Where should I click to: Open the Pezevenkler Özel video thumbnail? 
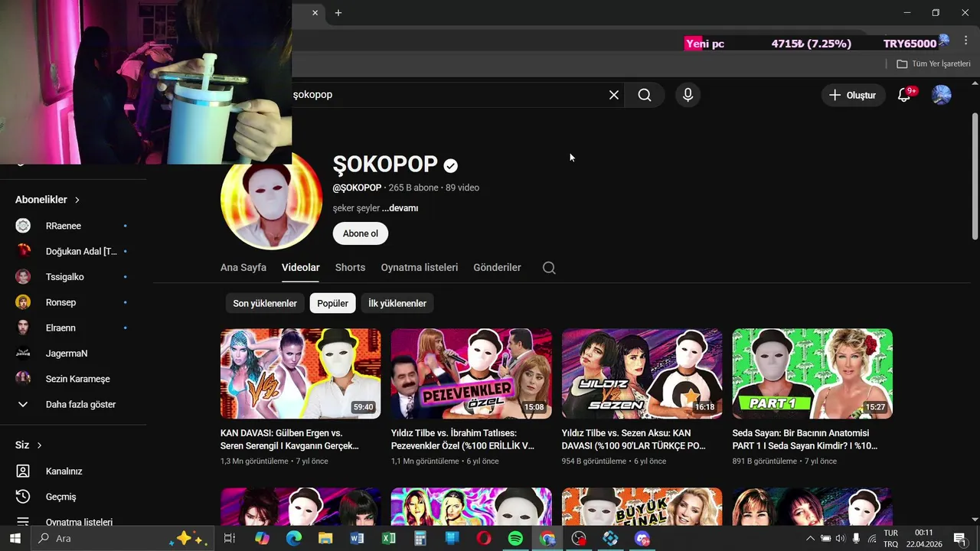tap(471, 373)
